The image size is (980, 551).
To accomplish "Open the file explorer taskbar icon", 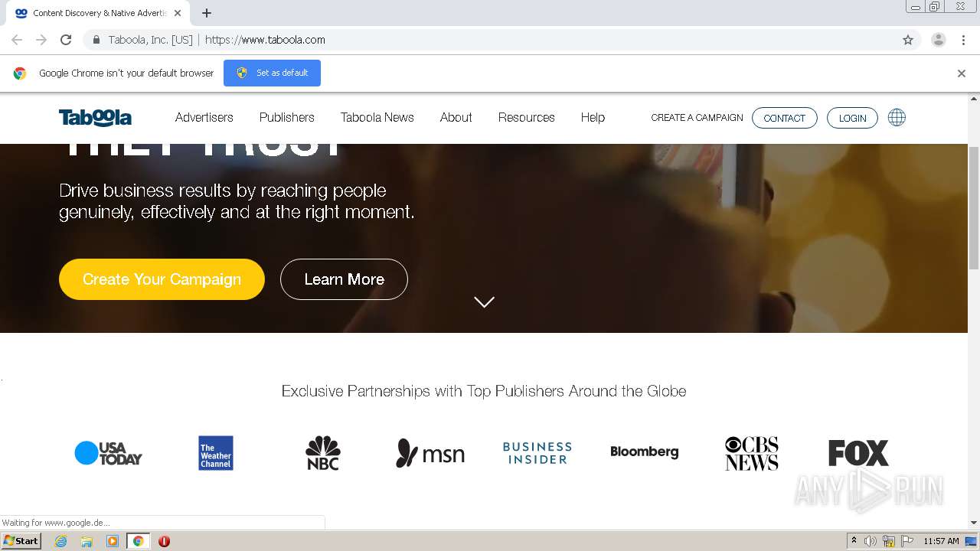I will tap(87, 541).
